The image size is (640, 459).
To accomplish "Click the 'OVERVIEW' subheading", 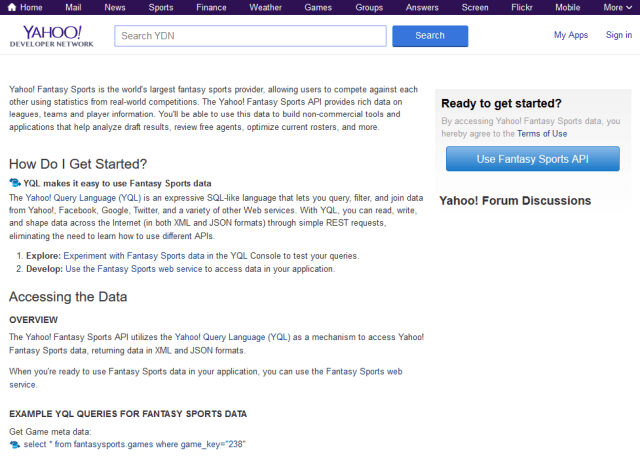I will [x=33, y=320].
